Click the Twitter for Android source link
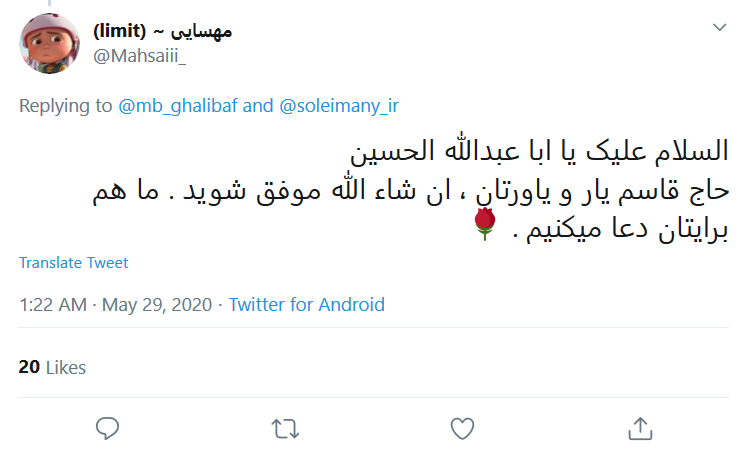This screenshot has height=458, width=748. point(306,305)
